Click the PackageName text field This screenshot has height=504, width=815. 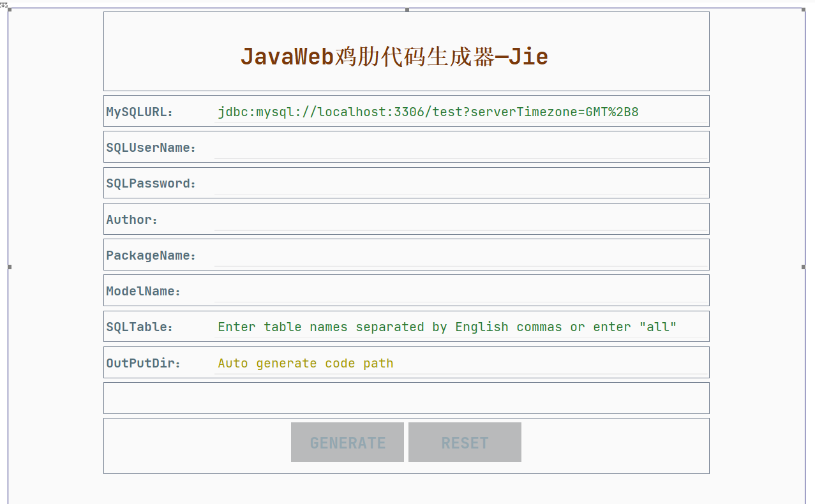(461, 255)
